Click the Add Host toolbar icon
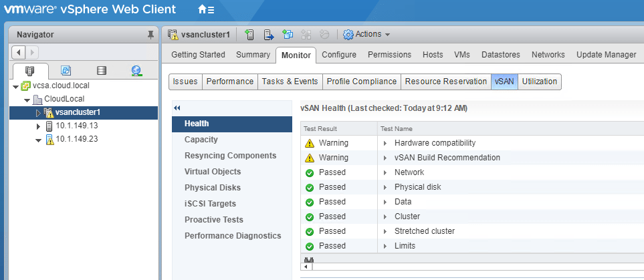The image size is (644, 280). 249,34
